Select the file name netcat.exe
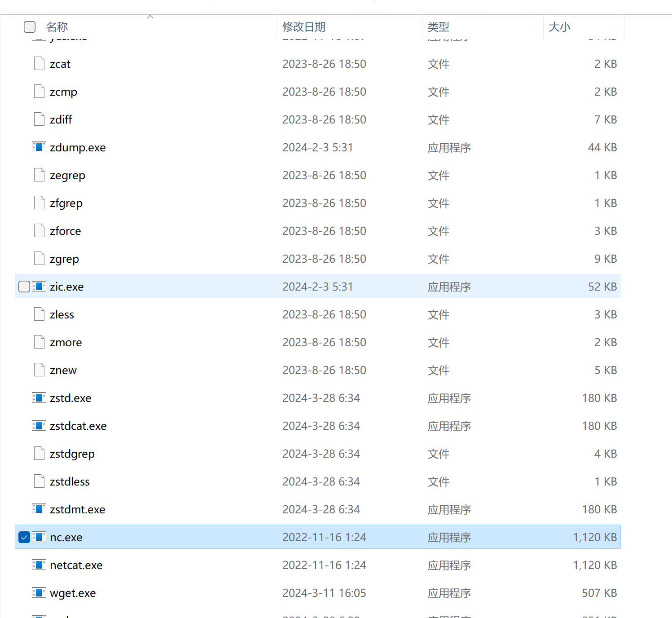Viewport: 672px width, 618px height. tap(76, 565)
